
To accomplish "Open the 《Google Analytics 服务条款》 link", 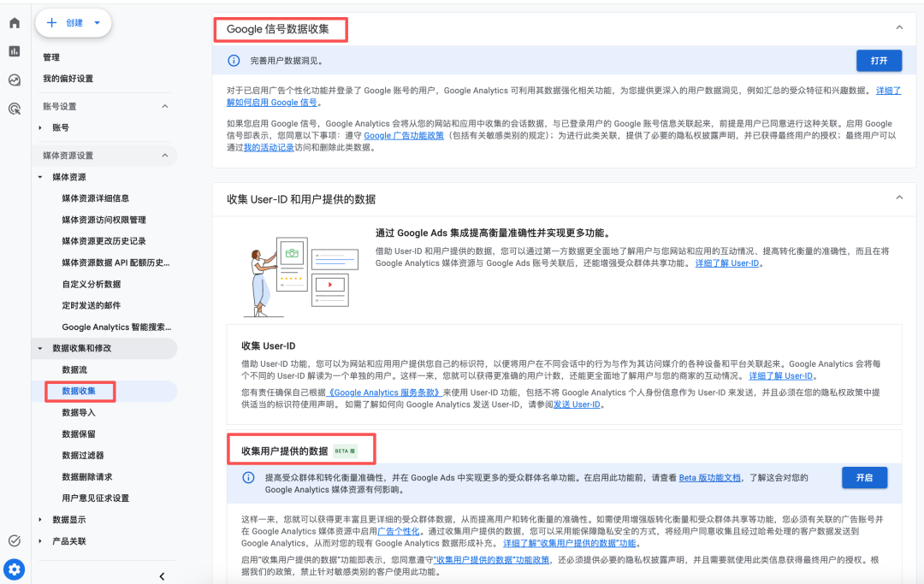I will 383,392.
